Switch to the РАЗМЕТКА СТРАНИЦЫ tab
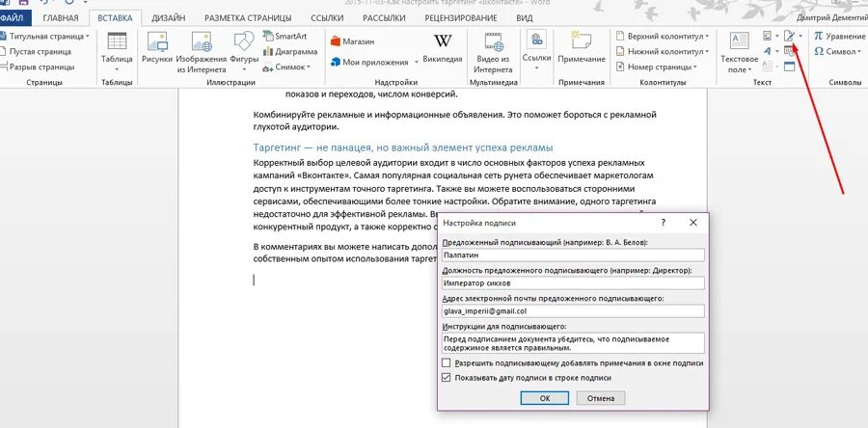Viewport: 868px width, 428px height. click(248, 17)
